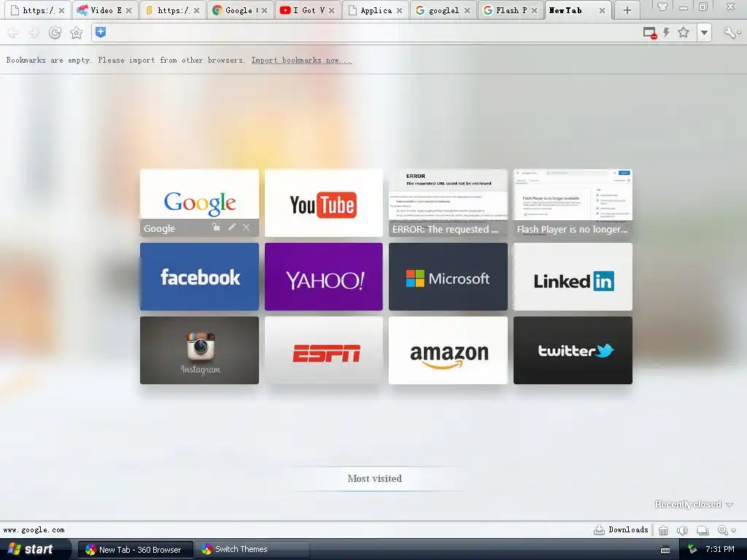This screenshot has width=747, height=560.
Task: Toggle page sound with the speaker icon
Action: [683, 530]
